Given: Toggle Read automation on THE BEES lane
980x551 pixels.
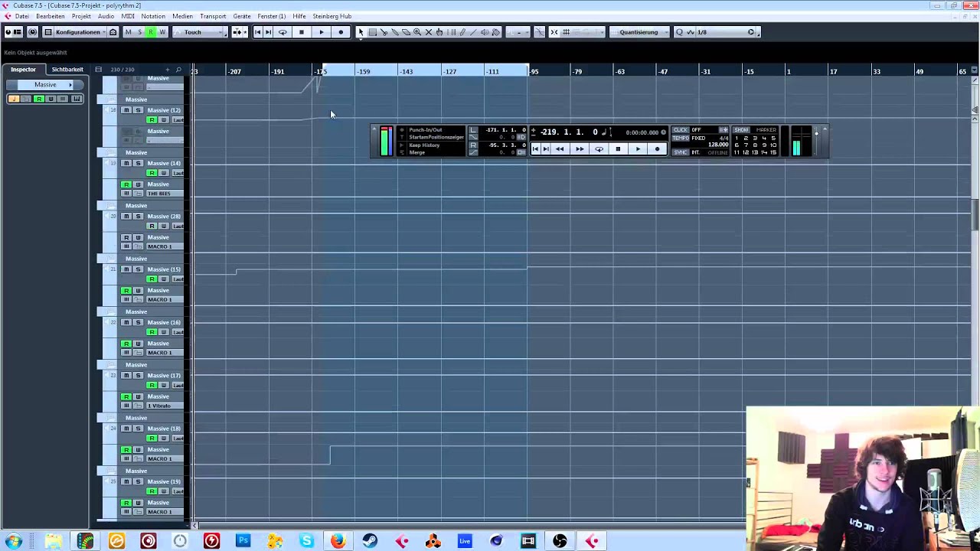Looking at the screenshot, I should tap(126, 184).
